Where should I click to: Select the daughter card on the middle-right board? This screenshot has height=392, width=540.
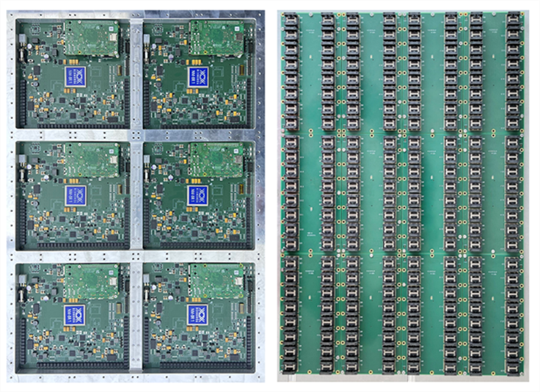(x=217, y=157)
